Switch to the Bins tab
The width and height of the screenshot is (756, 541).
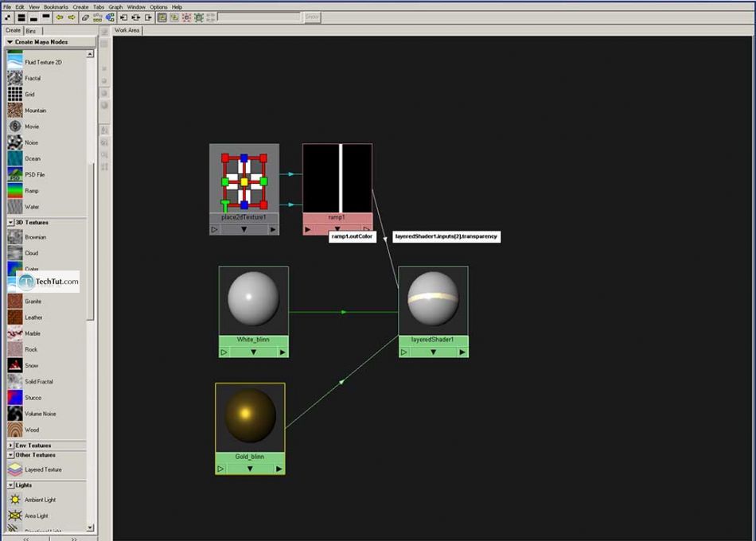[30, 30]
